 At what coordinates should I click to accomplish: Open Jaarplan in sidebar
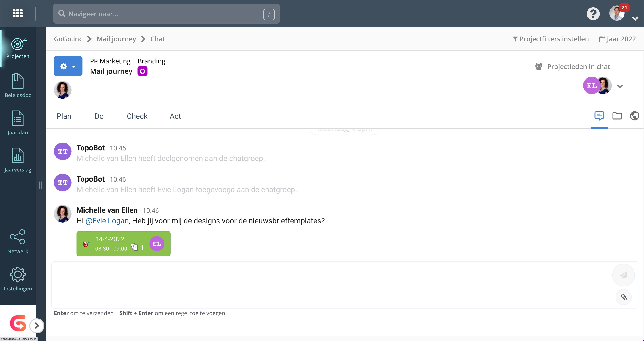(x=18, y=123)
